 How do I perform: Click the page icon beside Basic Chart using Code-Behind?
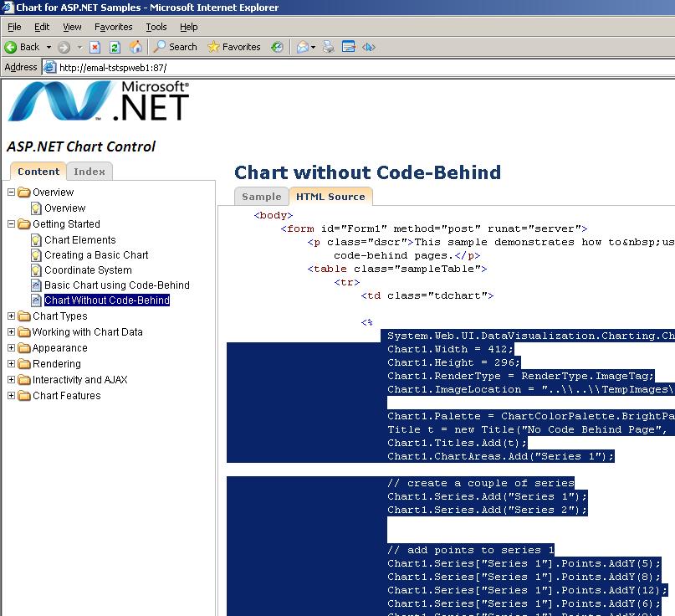pos(36,285)
